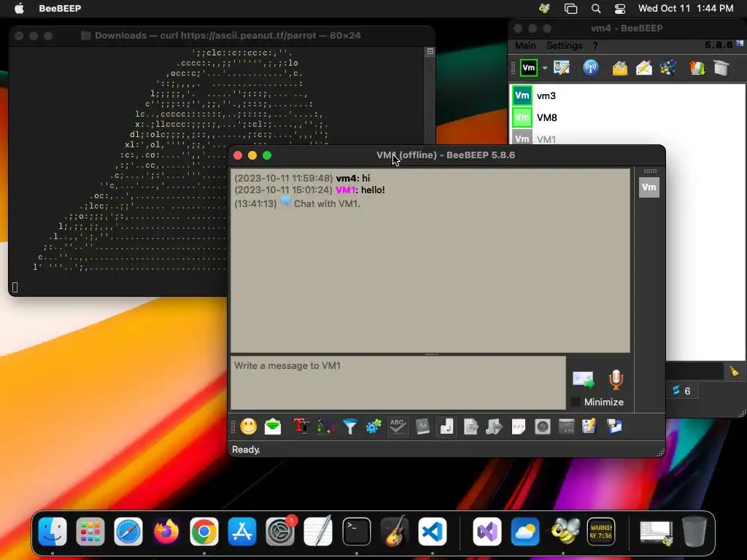
Task: Open Visual Studio Code from the Dock
Action: pyautogui.click(x=432, y=532)
